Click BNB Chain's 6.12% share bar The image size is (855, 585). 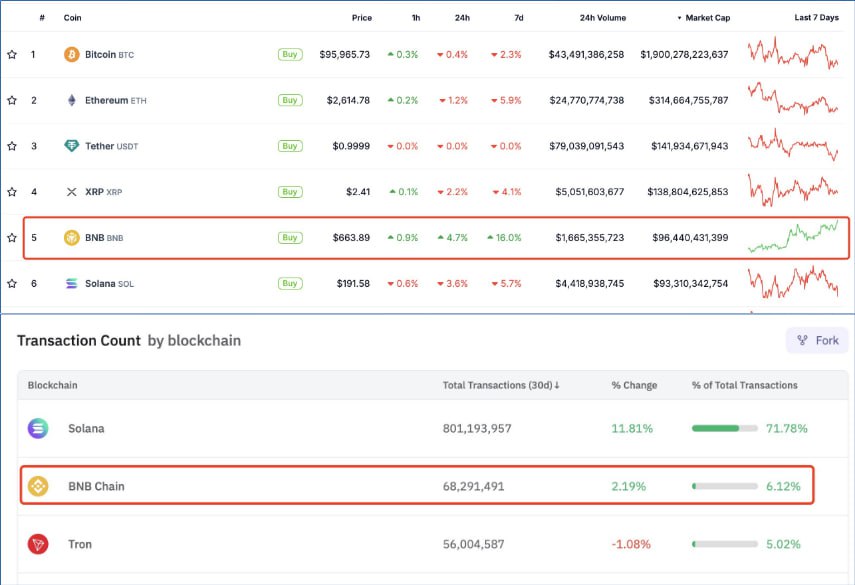click(725, 486)
